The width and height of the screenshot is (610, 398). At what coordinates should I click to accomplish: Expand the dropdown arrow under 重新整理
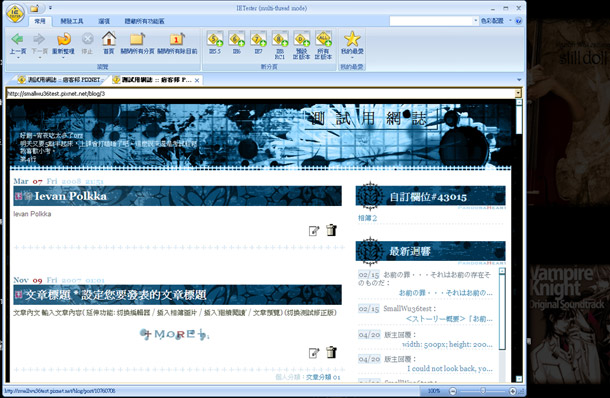(63, 58)
